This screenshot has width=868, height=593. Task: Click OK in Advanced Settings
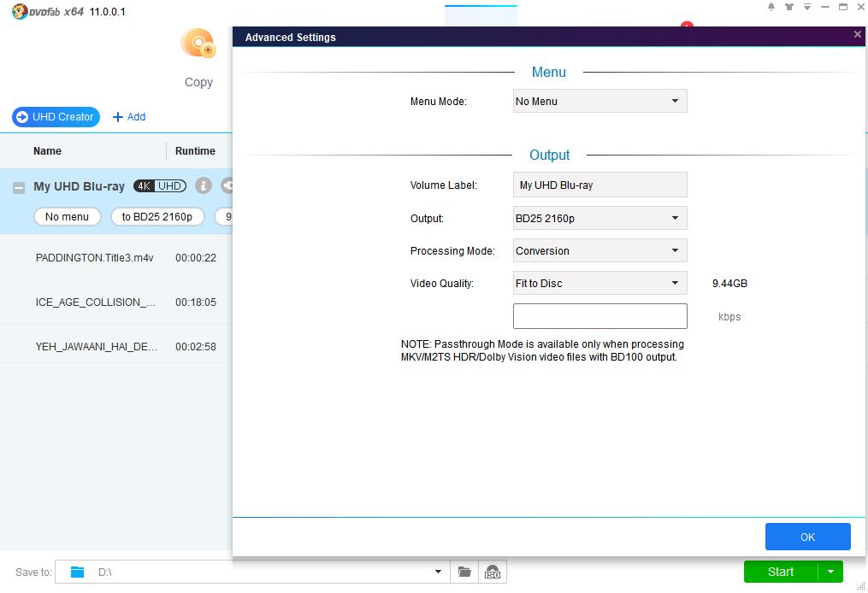pos(807,537)
